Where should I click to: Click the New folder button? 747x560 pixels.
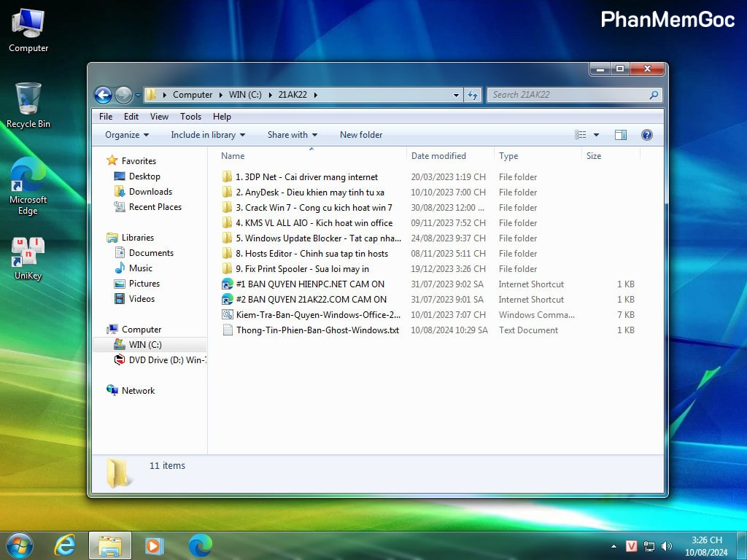[x=361, y=135]
